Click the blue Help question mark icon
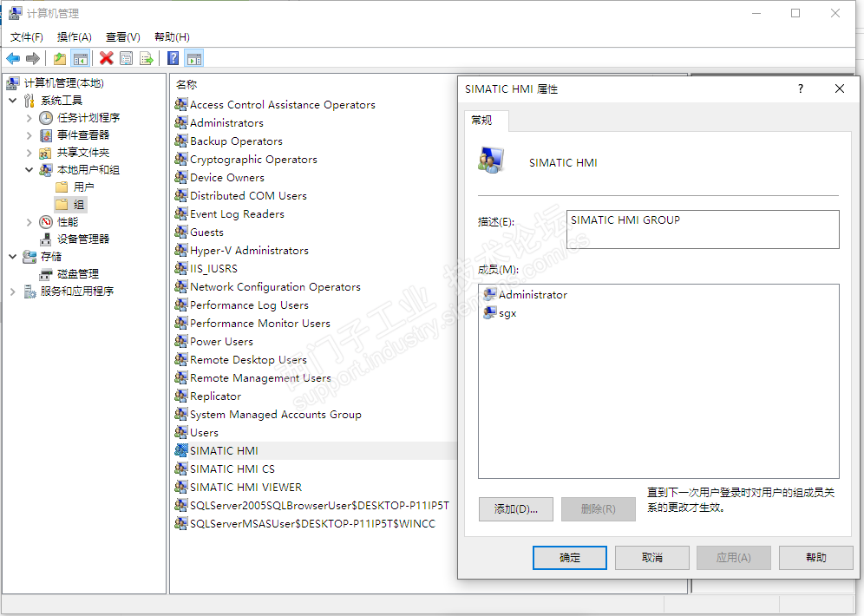 173,58
